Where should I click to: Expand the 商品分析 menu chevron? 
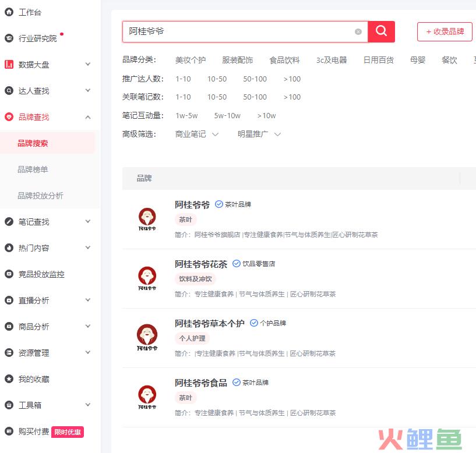(88, 326)
